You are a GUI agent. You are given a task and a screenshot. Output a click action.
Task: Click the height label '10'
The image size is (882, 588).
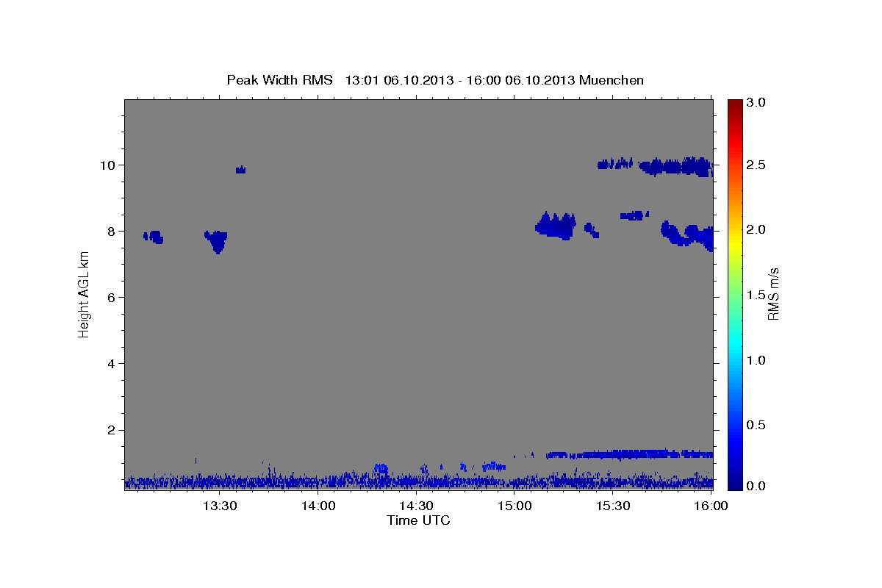[x=110, y=165]
